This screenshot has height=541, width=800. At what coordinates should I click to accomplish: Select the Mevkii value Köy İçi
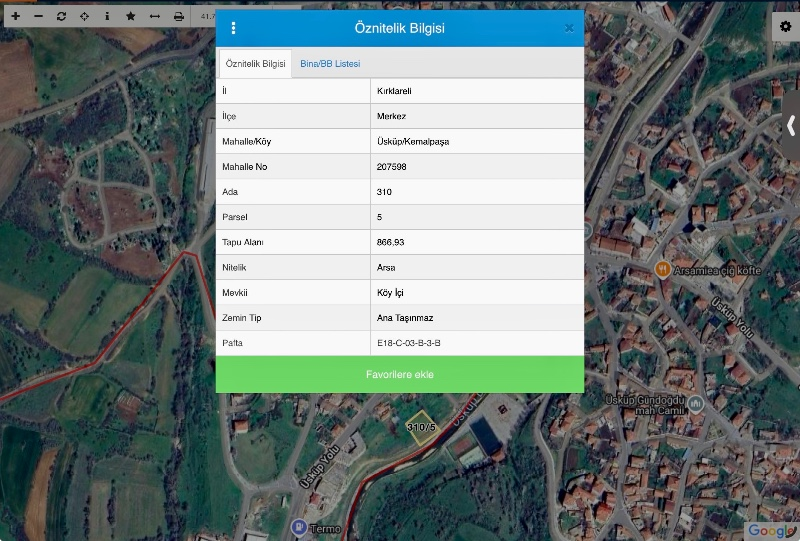[477, 292]
